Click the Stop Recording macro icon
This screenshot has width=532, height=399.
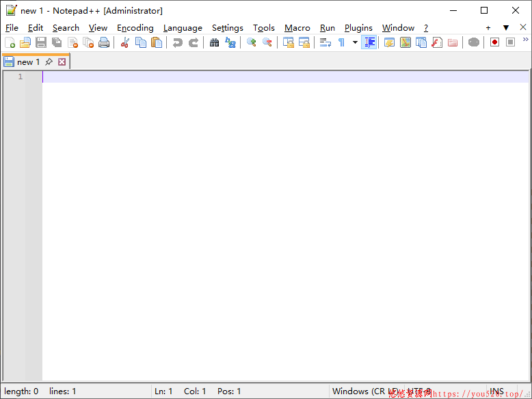[510, 42]
